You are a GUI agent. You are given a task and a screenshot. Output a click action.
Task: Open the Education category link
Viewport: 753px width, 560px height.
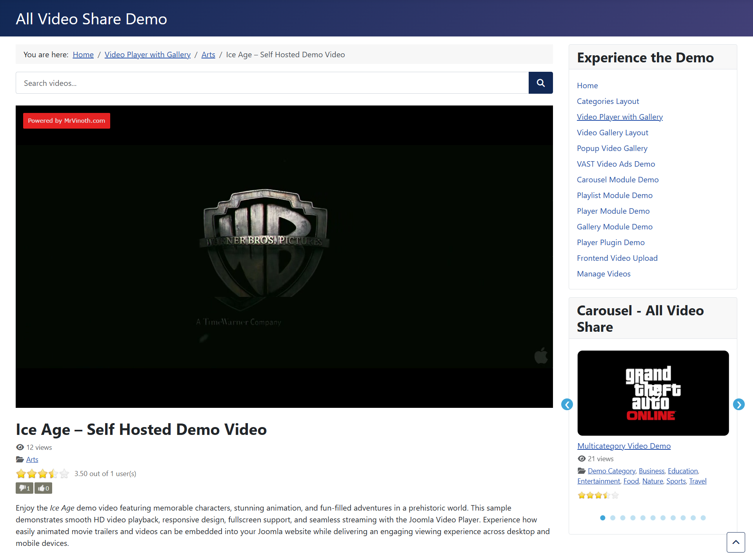683,471
